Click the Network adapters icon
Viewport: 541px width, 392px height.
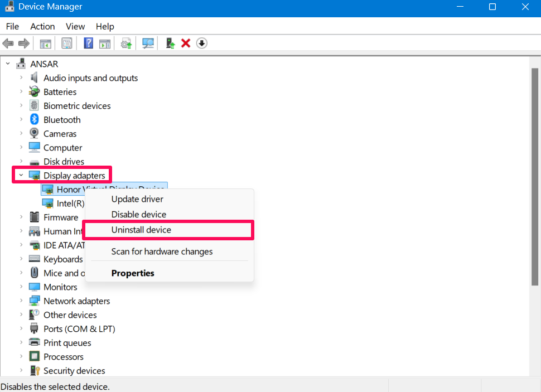[34, 301]
